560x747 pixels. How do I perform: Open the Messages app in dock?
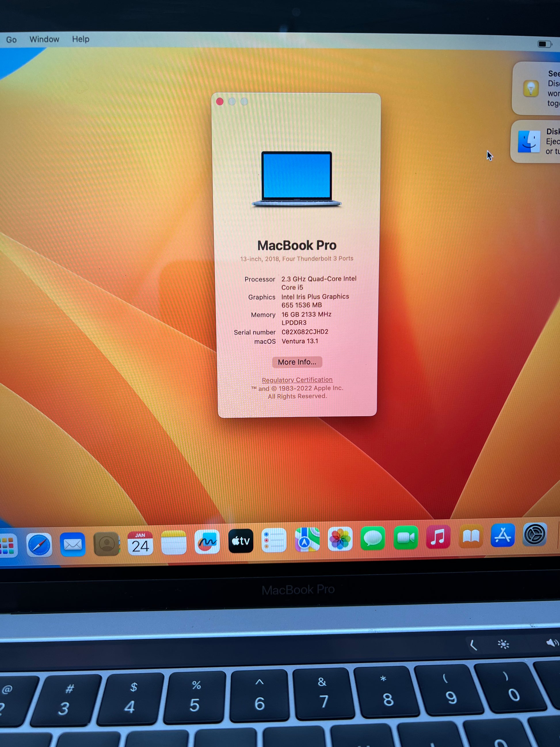373,538
